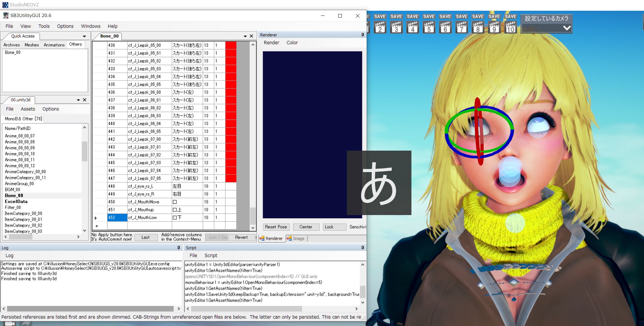Image resolution: width=644 pixels, height=326 pixels.
Task: Open the Log menu in Log panel
Action: point(9,256)
